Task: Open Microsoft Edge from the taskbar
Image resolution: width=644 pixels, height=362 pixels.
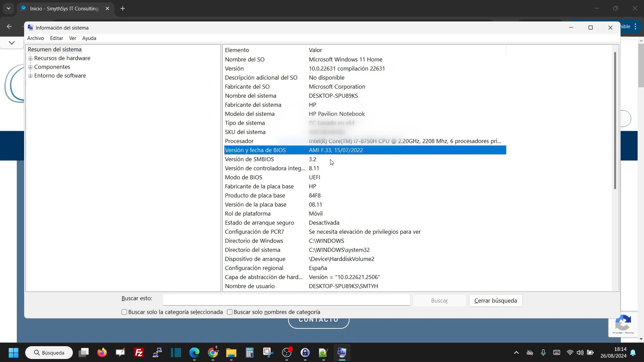Action: [194, 353]
